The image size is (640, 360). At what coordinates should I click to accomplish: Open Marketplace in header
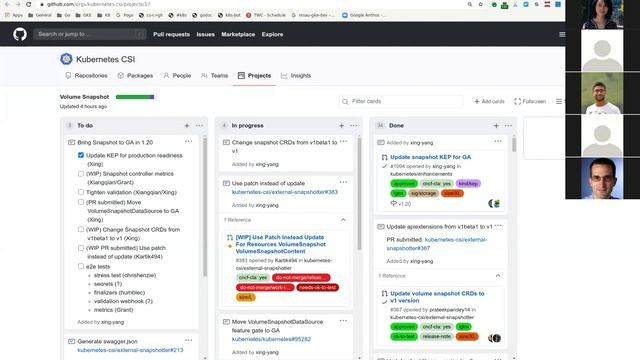coord(238,34)
